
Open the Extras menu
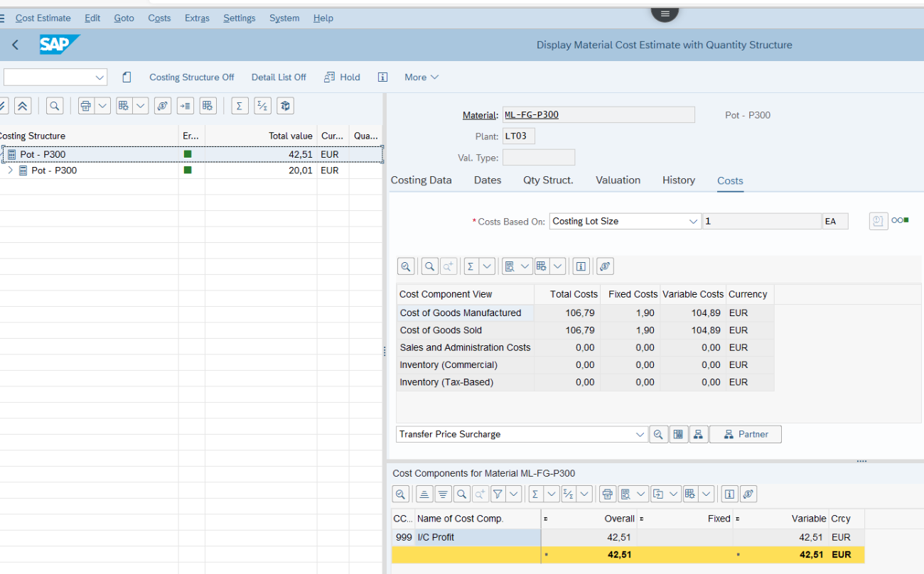[x=197, y=18]
